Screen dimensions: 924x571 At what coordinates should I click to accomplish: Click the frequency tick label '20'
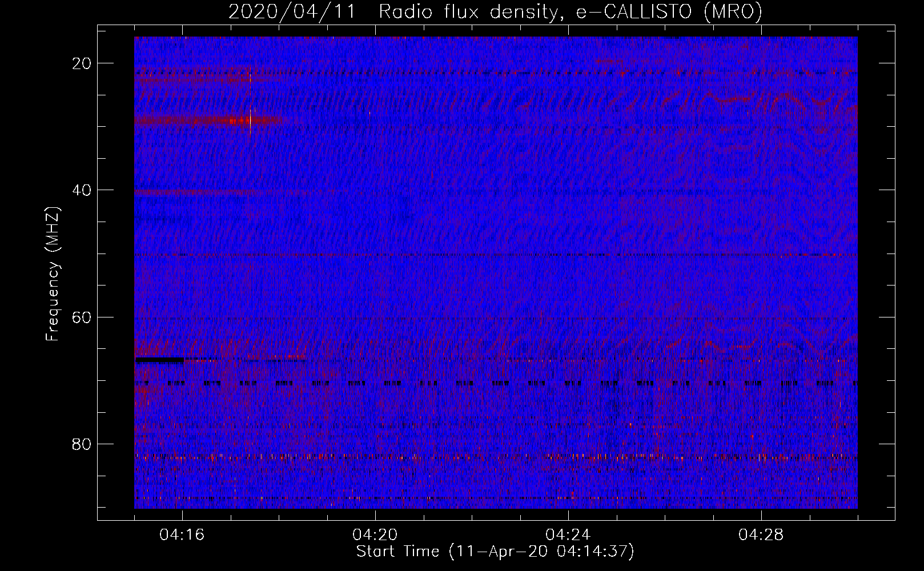coord(82,63)
